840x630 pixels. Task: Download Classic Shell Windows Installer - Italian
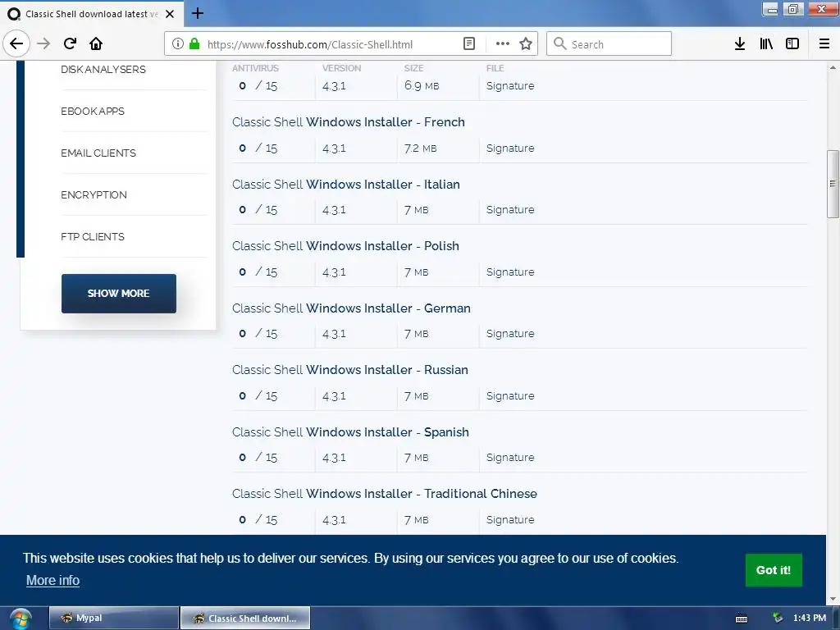tap(346, 185)
